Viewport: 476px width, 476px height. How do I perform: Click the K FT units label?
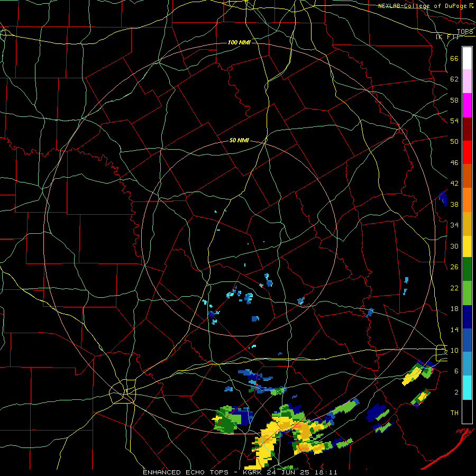tap(447, 37)
